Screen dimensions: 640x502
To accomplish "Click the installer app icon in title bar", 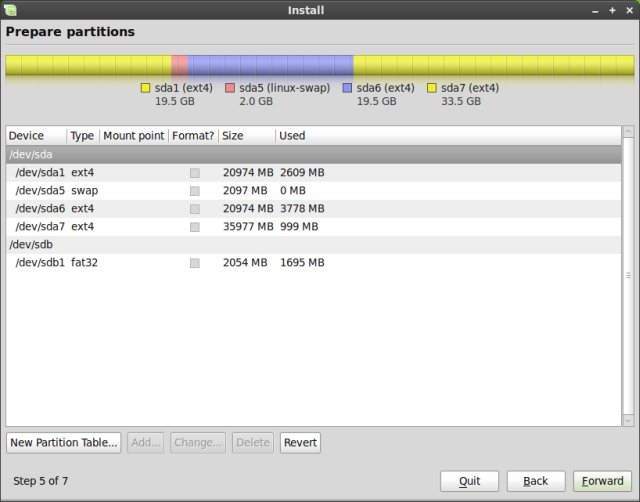I will click(10, 10).
